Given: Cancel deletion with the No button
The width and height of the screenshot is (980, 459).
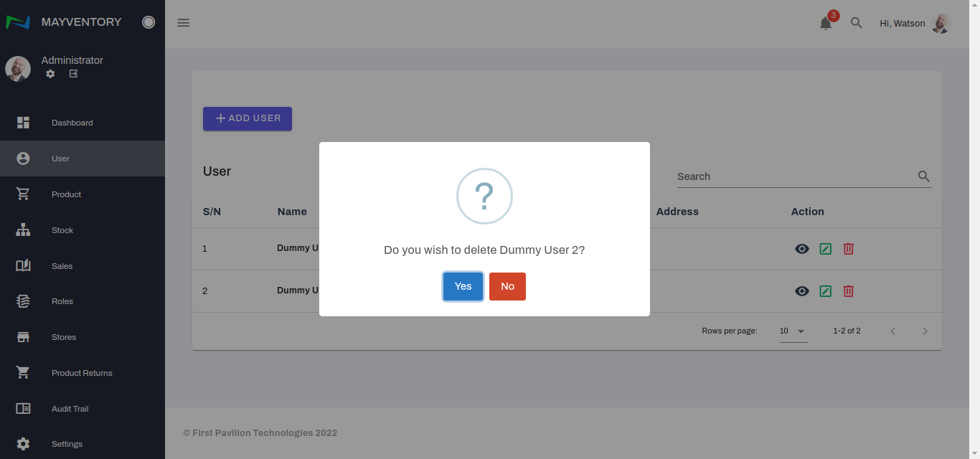Looking at the screenshot, I should tap(507, 286).
